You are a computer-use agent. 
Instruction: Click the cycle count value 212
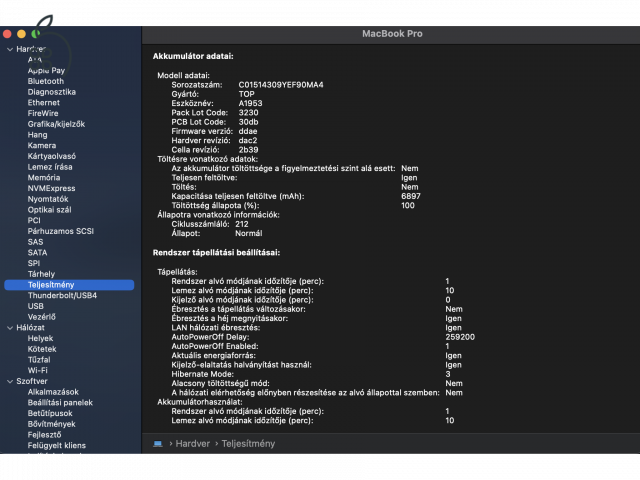point(242,224)
